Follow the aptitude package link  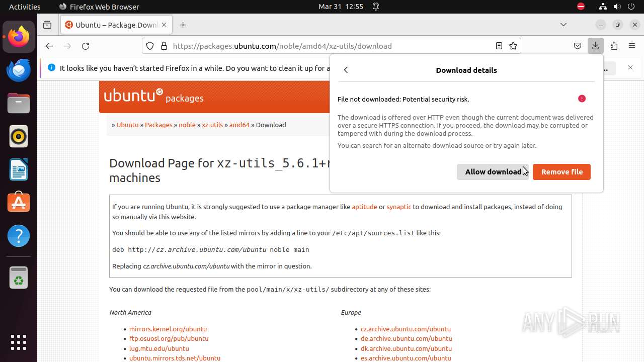[364, 207]
